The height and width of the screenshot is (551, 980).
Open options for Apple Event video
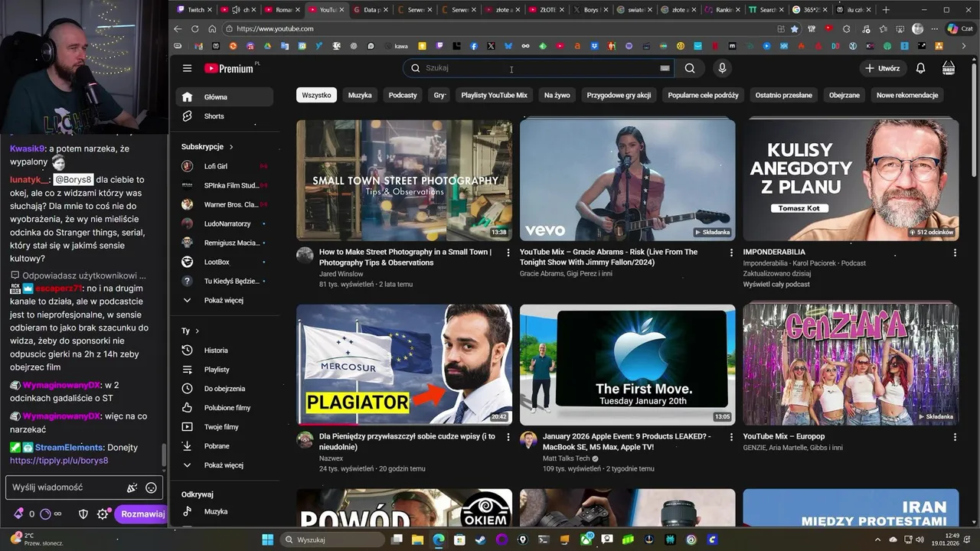731,437
